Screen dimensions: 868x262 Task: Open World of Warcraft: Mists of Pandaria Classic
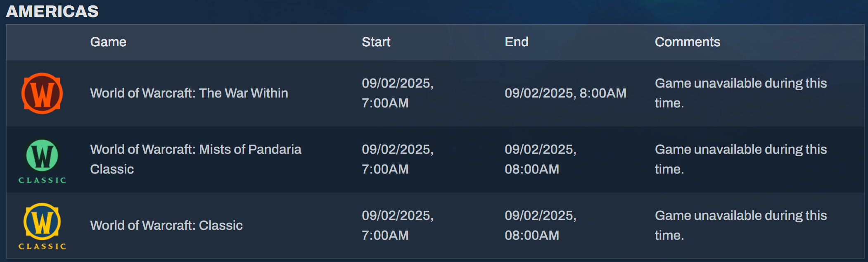coord(196,159)
